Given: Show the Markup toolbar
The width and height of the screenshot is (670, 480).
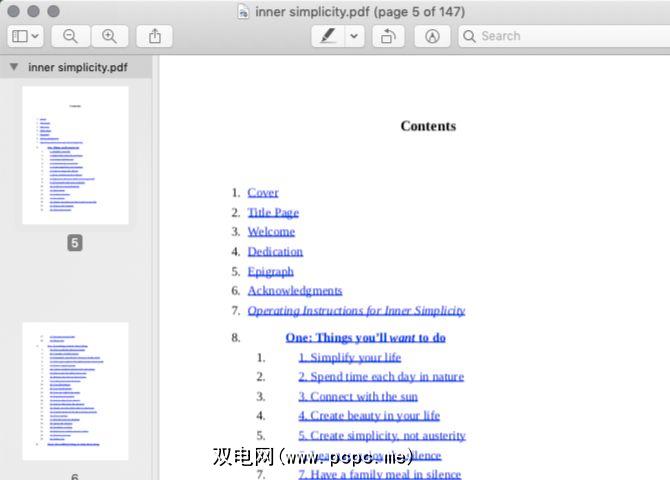Looking at the screenshot, I should [432, 36].
